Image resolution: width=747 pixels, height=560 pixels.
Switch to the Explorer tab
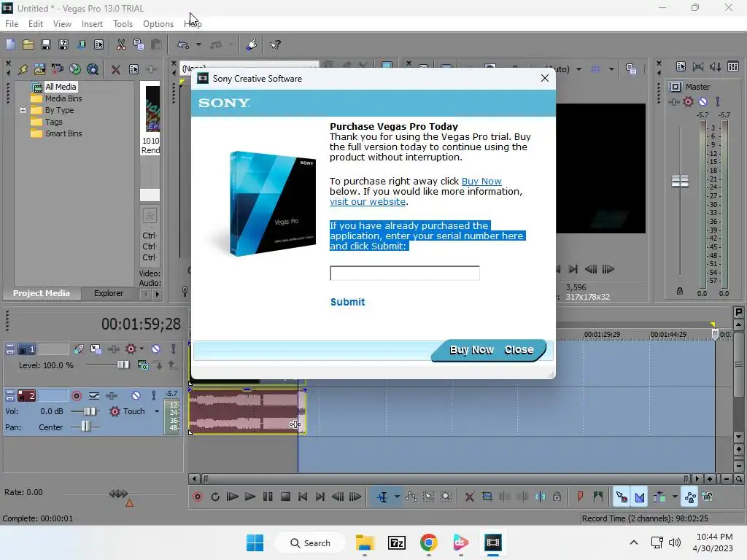coord(109,293)
